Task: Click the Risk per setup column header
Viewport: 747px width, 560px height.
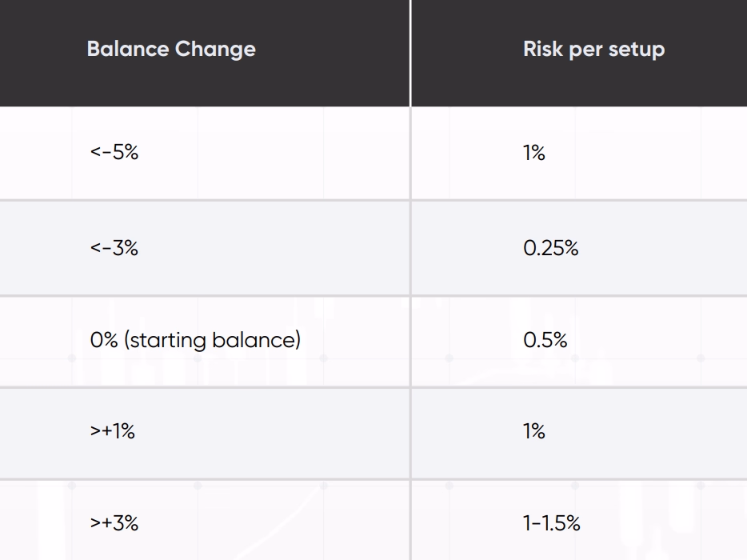Action: coord(593,50)
